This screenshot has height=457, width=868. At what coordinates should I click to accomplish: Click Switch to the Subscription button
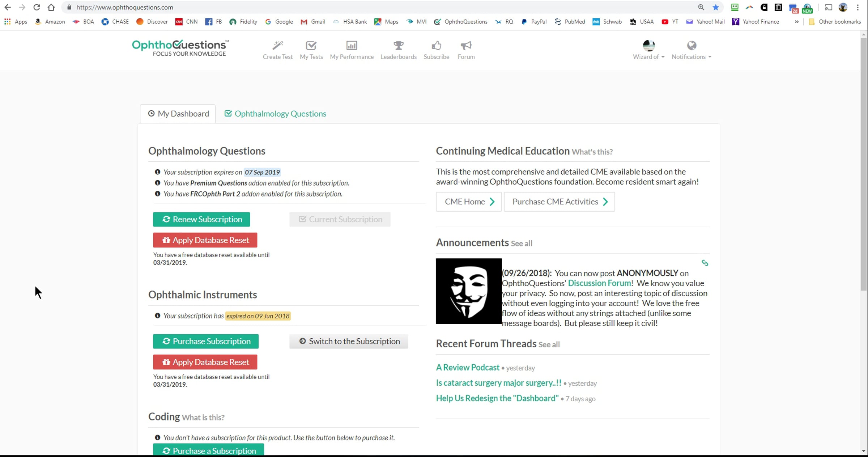click(349, 341)
